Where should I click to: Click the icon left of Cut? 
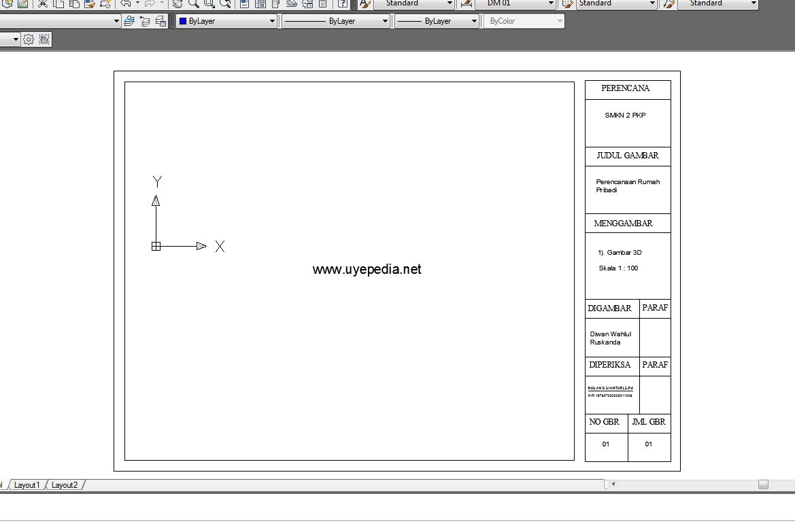(23, 3)
